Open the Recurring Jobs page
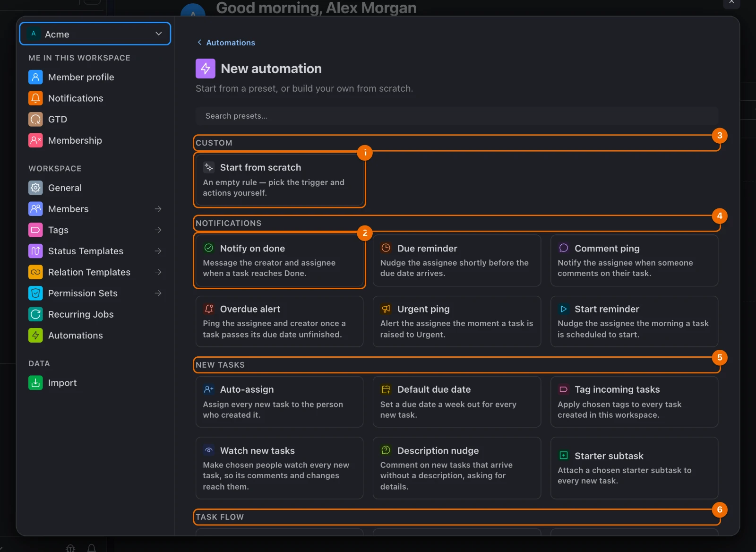Screen dimensions: 756x552 coord(95,314)
